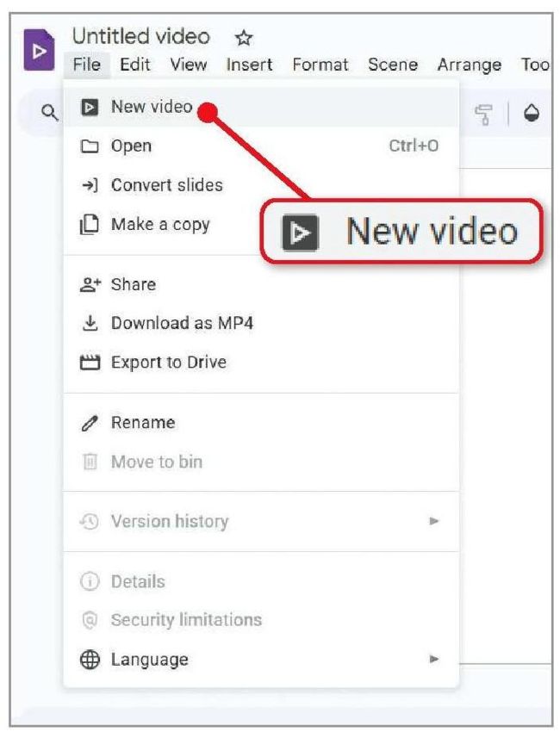Open the Insert menu
The image size is (560, 732).
[249, 65]
